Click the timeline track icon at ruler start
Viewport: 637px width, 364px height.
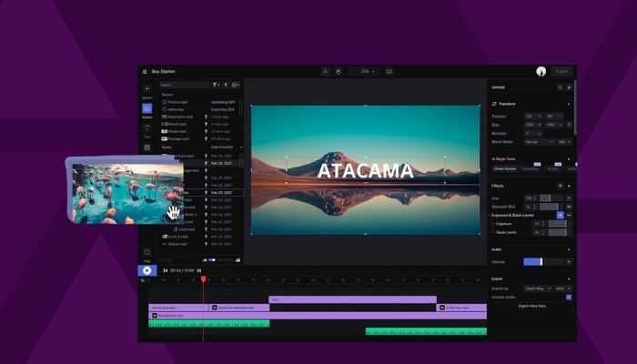coord(143,280)
